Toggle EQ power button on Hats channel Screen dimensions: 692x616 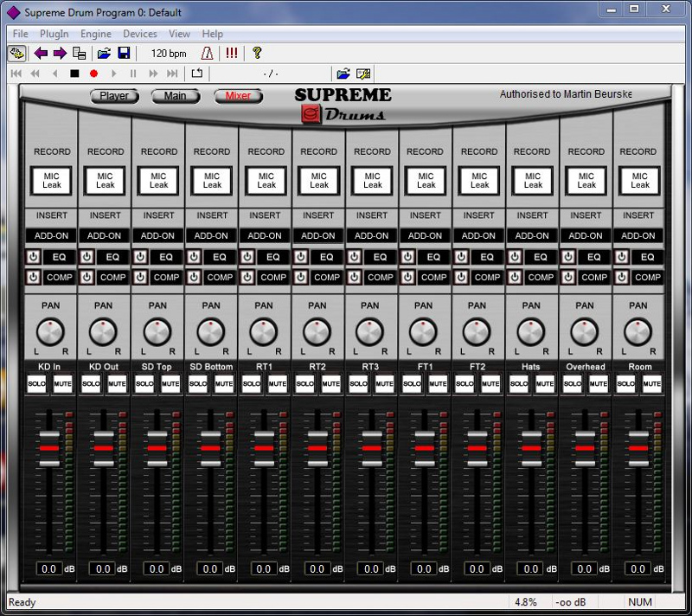pyautogui.click(x=515, y=257)
